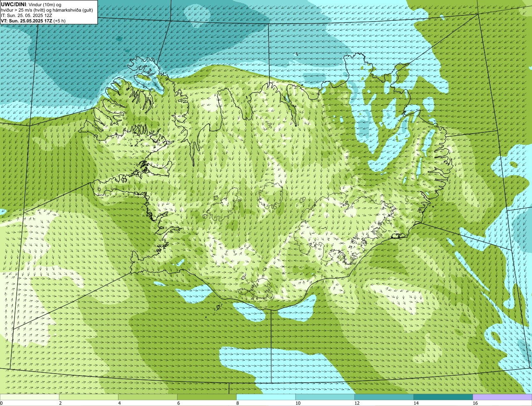The image size is (532, 406).
Task: Click the legend tick label '12'
Action: [x=357, y=403]
